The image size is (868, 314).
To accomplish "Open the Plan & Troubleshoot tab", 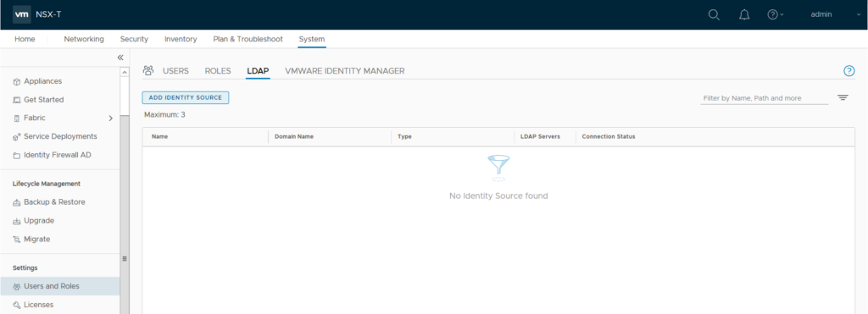I will [248, 39].
